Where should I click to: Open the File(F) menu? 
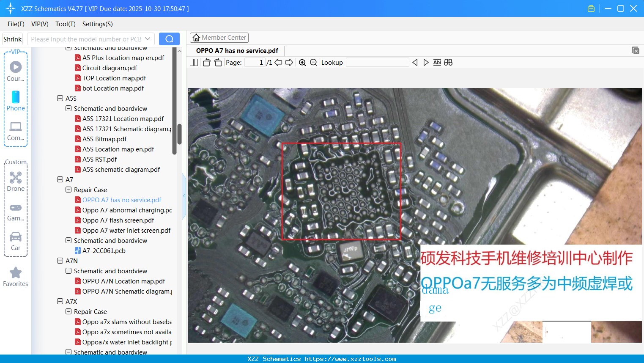click(x=16, y=24)
